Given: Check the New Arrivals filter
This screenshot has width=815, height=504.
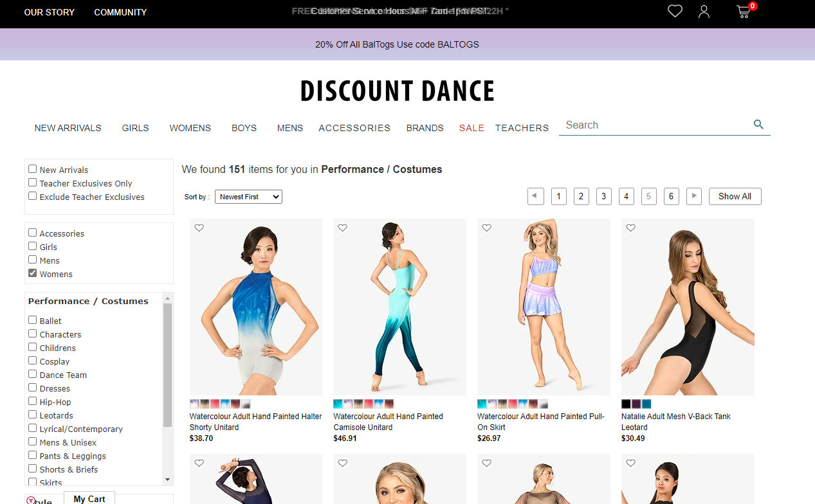Looking at the screenshot, I should 32,169.
